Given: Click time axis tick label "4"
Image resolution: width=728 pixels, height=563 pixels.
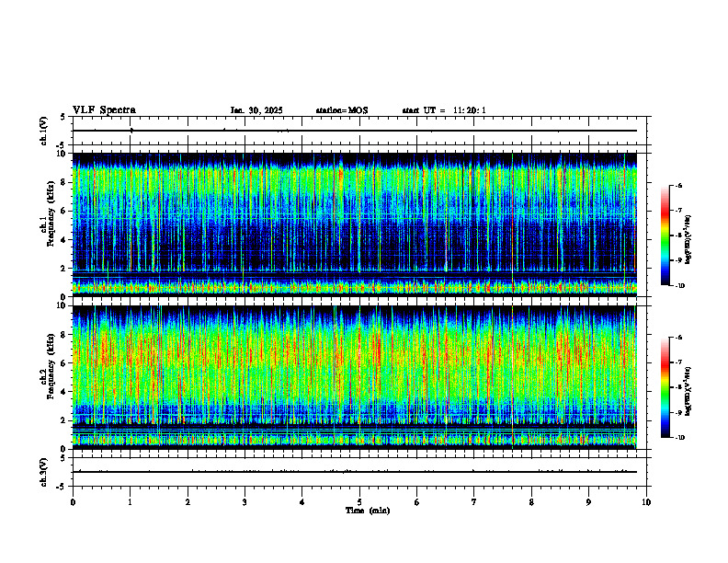Looking at the screenshot, I should point(302,502).
